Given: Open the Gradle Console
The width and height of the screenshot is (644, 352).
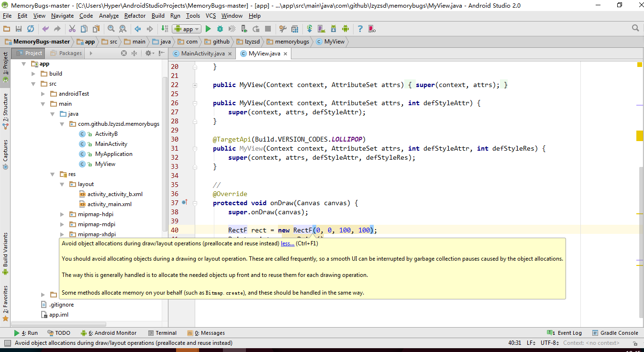Looking at the screenshot, I should (x=615, y=333).
